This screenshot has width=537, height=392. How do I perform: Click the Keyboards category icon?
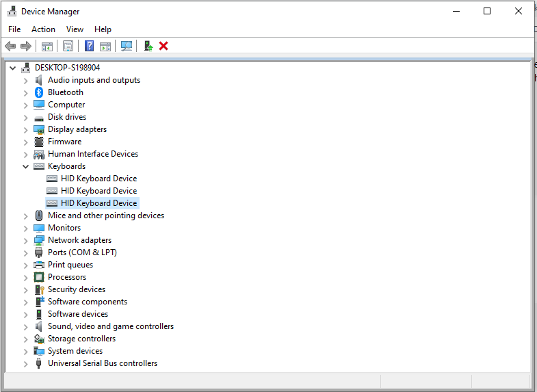point(39,166)
